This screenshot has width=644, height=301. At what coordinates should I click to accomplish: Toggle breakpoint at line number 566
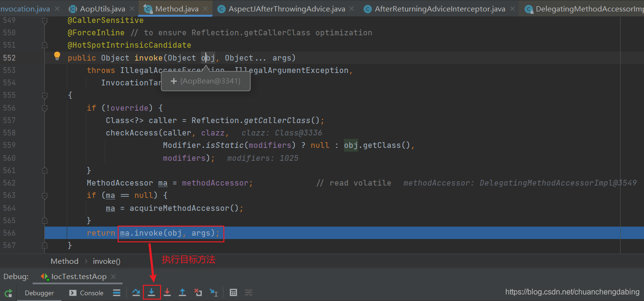(x=10, y=233)
